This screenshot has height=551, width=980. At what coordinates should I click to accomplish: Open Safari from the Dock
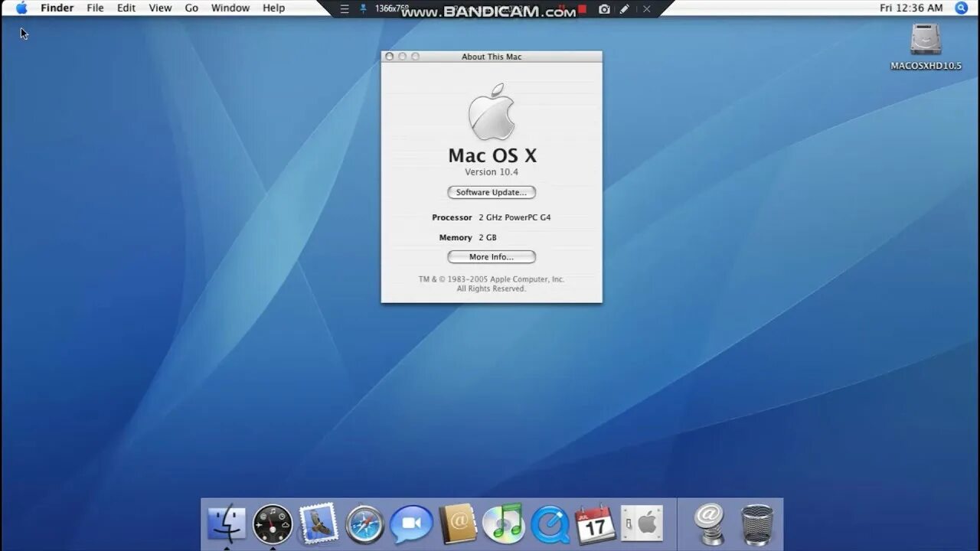364,524
